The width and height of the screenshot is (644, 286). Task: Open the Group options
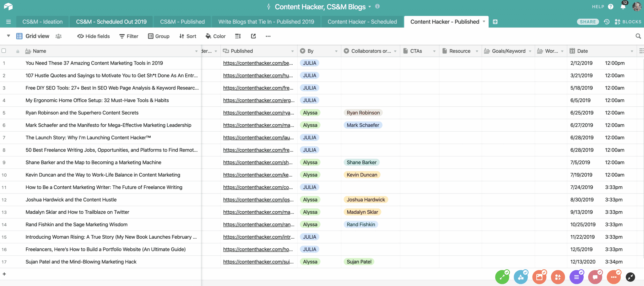point(158,36)
